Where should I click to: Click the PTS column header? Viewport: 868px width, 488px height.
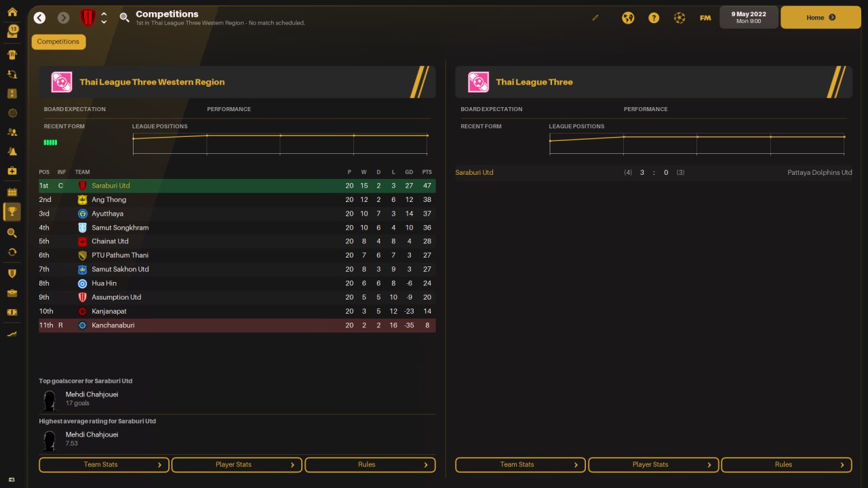[x=427, y=172]
